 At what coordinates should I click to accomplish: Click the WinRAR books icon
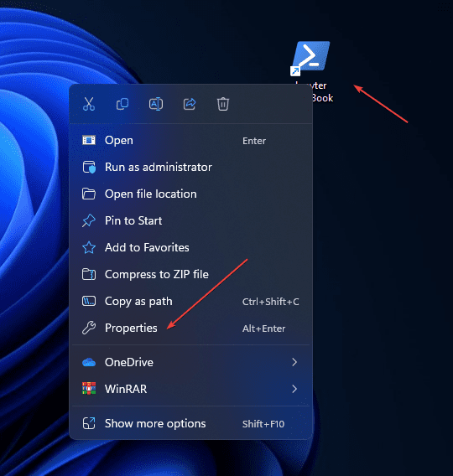pos(89,389)
